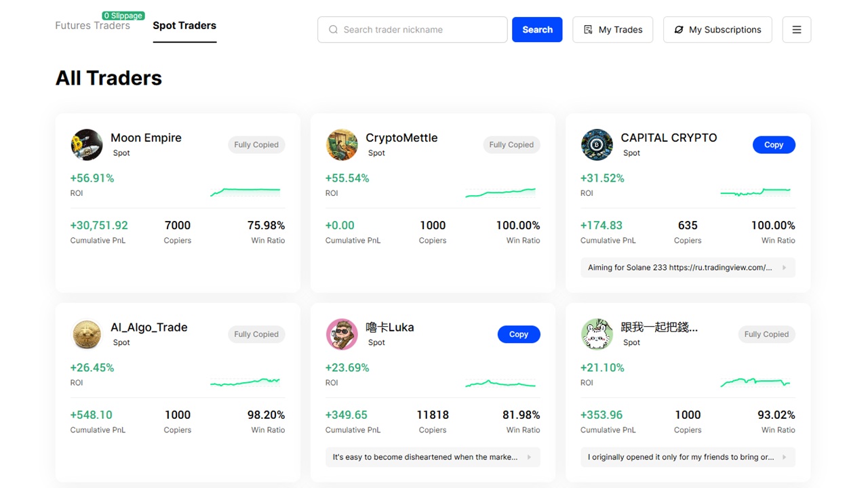
Task: Open My Subscriptions
Action: coord(717,30)
